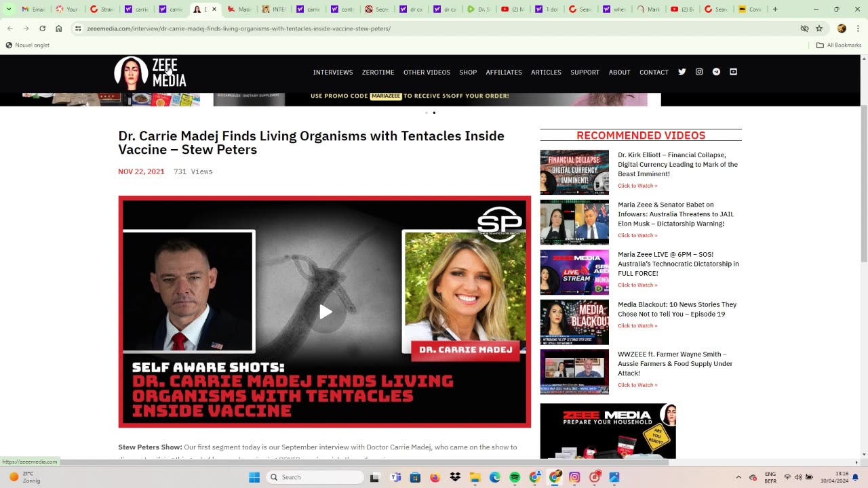Viewport: 868px width, 488px height.
Task: Click the Media Blackout video thumbnail
Action: pos(574,322)
